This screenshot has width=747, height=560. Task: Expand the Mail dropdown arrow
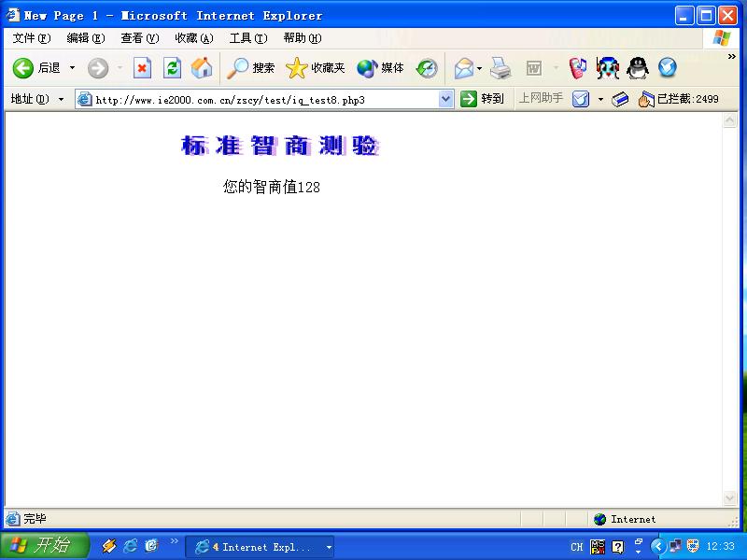pos(479,68)
